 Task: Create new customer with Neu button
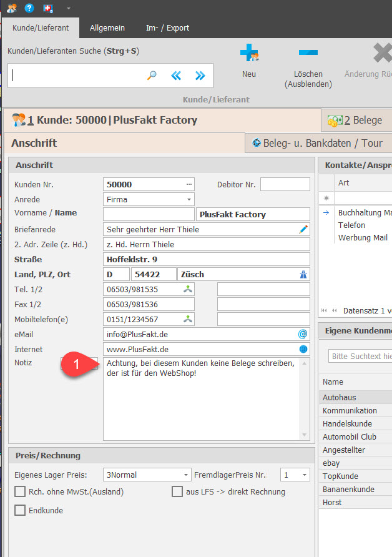click(x=249, y=61)
